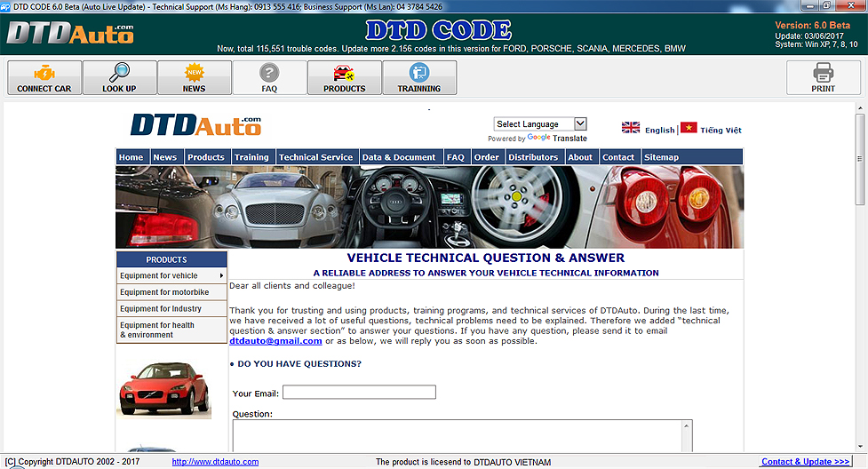Open Distributors navigation item

click(x=533, y=157)
